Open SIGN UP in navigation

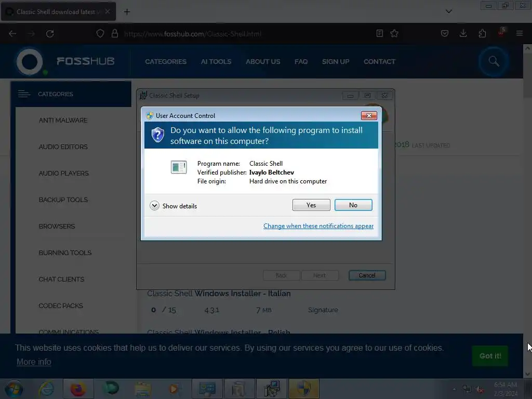pyautogui.click(x=336, y=61)
